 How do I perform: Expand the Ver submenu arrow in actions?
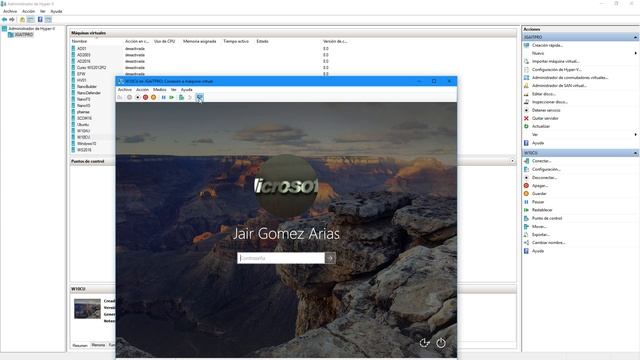point(636,135)
